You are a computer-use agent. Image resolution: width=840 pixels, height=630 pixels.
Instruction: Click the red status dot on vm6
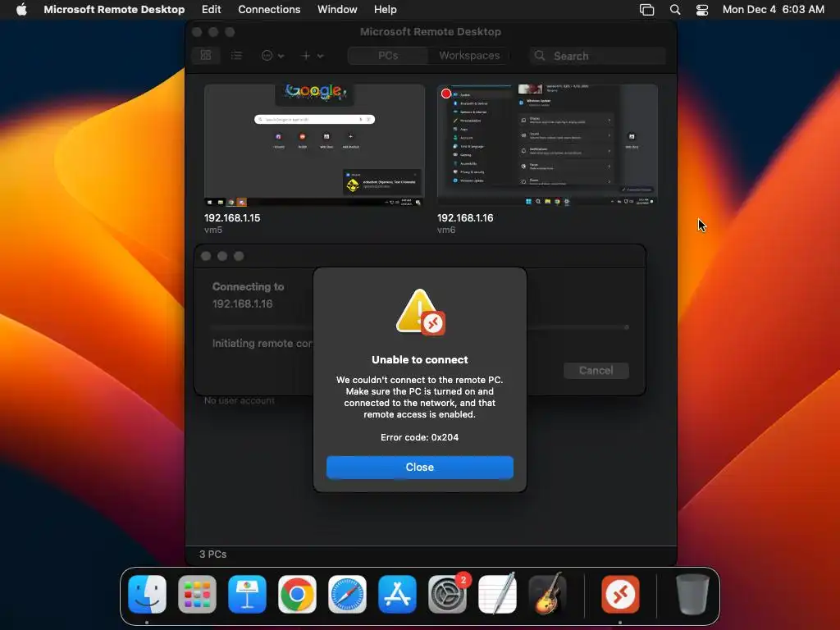click(445, 94)
